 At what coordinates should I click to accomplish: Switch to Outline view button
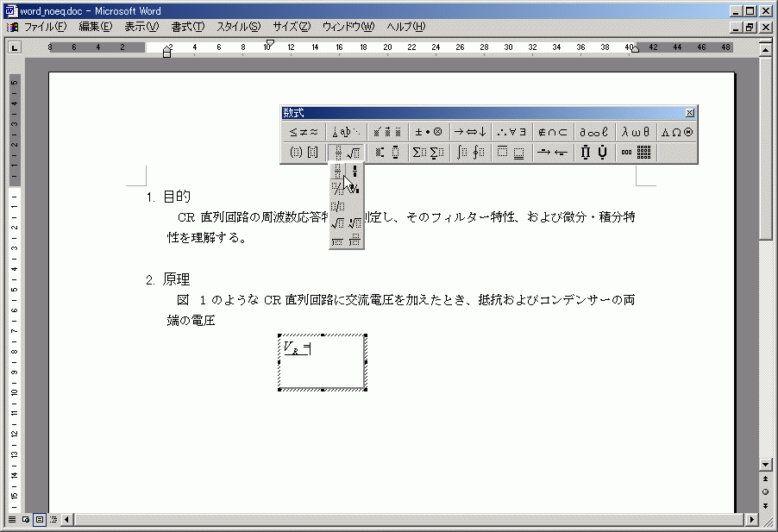click(x=53, y=520)
